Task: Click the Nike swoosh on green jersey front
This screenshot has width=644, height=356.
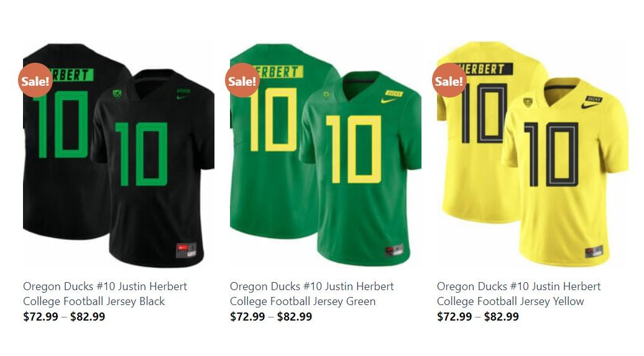Action: 388,100
